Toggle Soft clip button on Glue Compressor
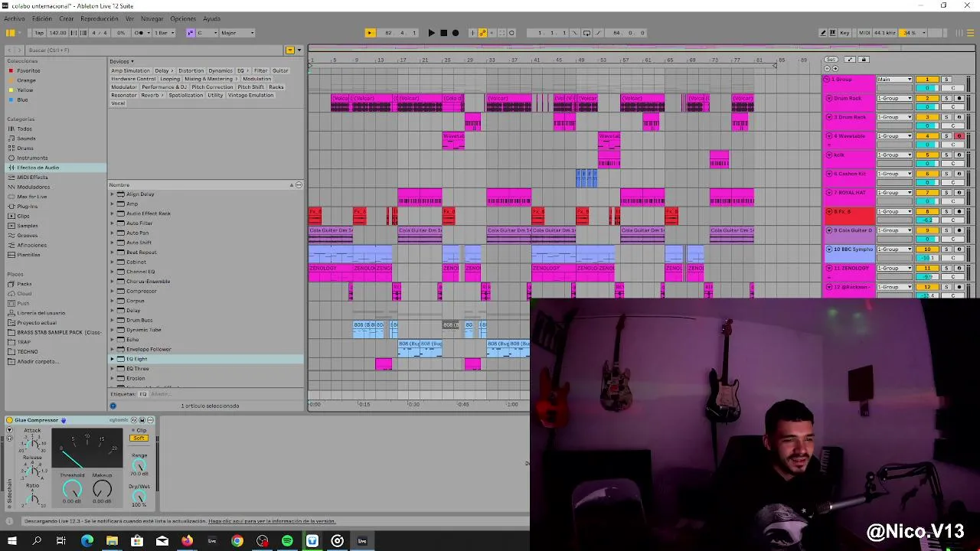 (x=139, y=439)
